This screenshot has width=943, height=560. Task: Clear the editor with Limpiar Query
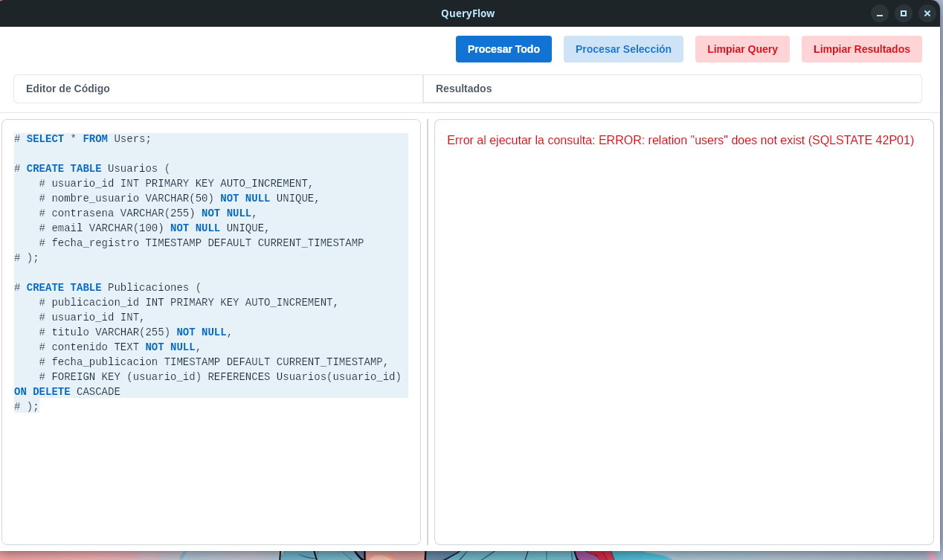(x=742, y=49)
